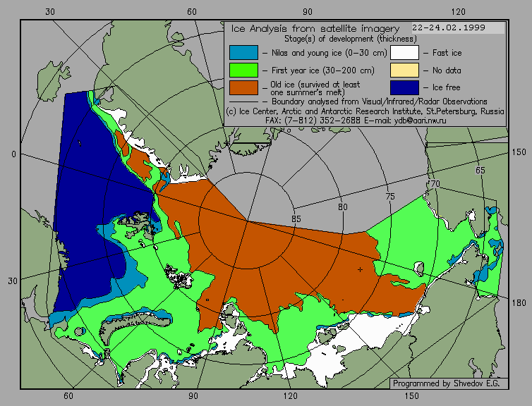Click the bottom-edge longitude label 120
Image resolution: width=532 pixels, height=406 pixels.
pos(291,396)
